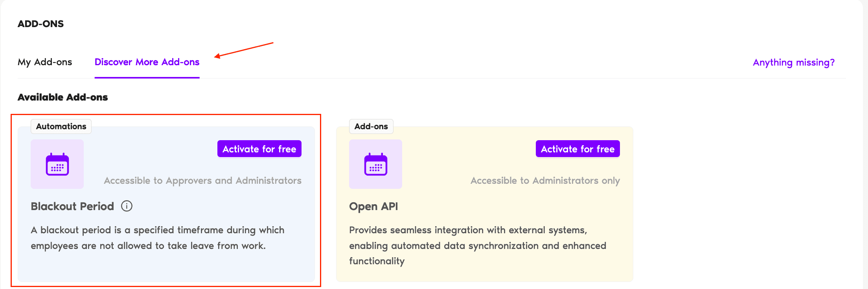Viewport: 868px width, 289px height.
Task: Open the Discover More Add-ons tab
Action: tap(147, 62)
